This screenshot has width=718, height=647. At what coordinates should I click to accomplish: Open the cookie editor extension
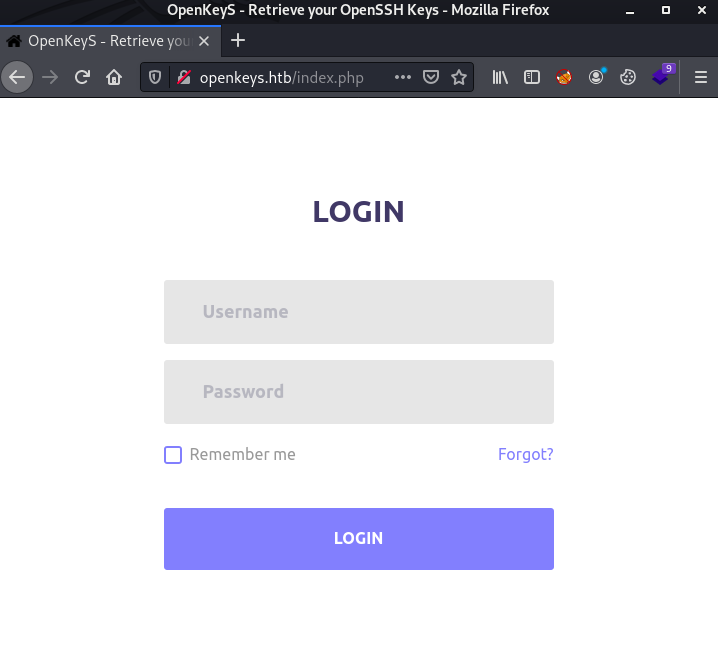(628, 77)
